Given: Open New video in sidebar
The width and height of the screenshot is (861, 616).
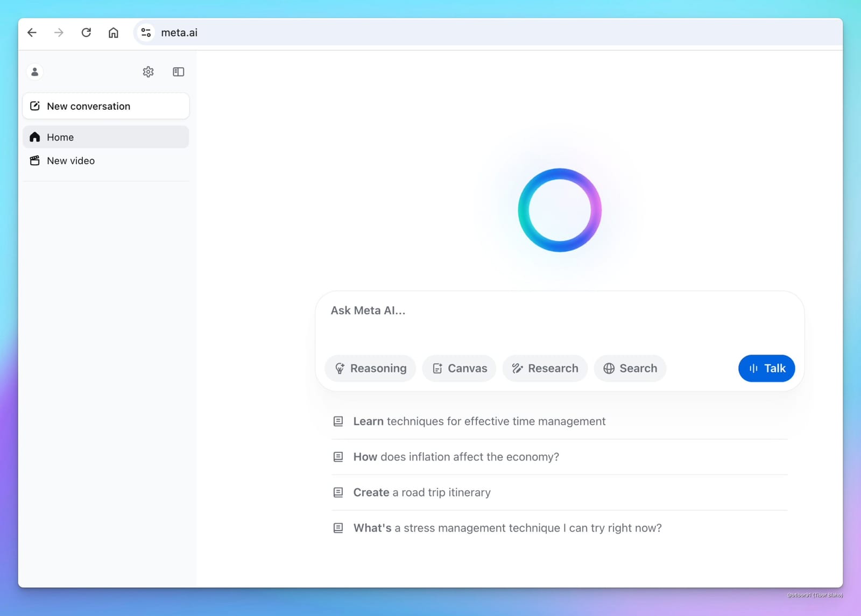Looking at the screenshot, I should [70, 161].
